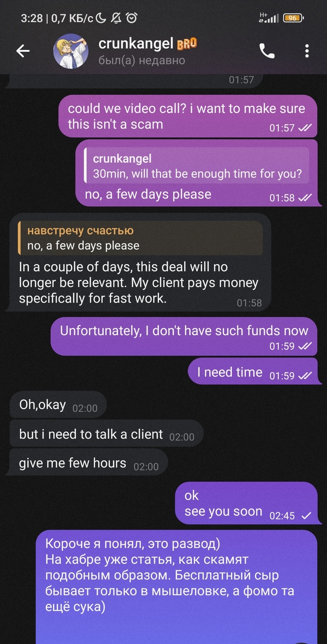327x644 pixels.
Task: Tap the BRO emoji status badge
Action: pos(187,44)
